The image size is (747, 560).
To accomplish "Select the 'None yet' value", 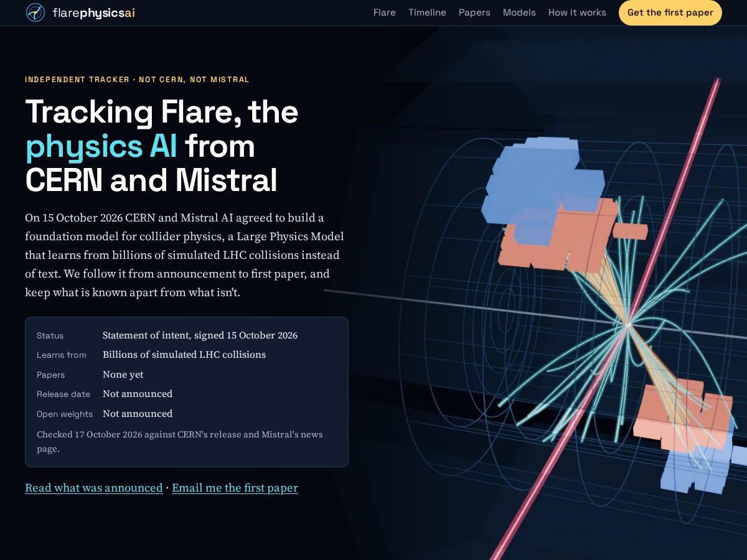I will coord(123,375).
